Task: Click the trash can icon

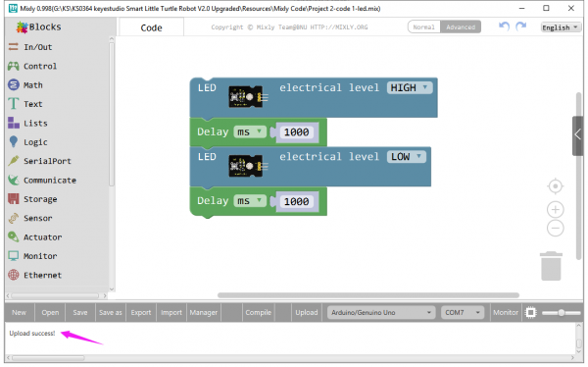Action: (x=551, y=266)
